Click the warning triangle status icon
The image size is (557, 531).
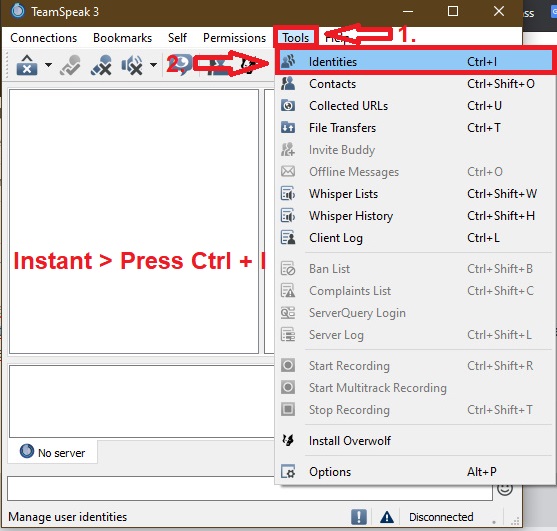coord(387,517)
